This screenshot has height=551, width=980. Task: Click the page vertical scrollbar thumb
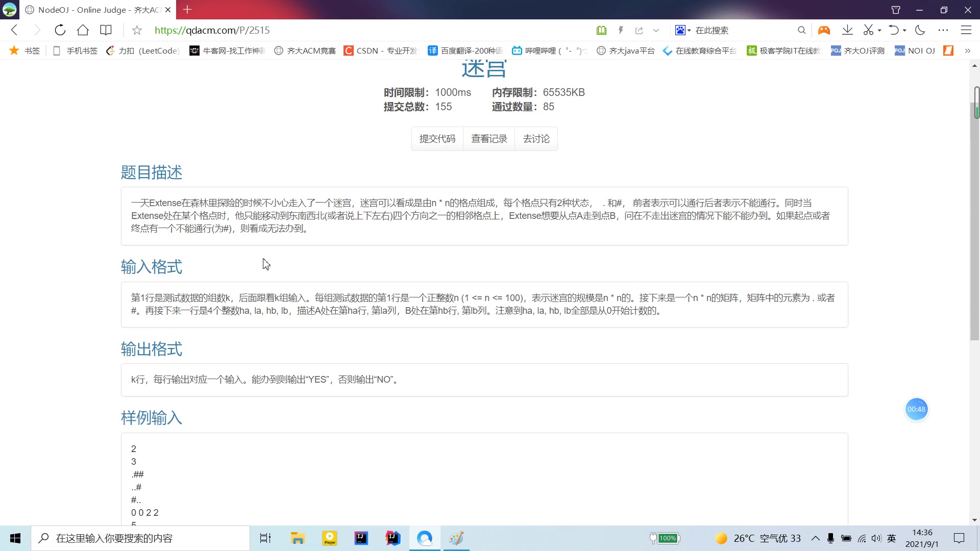coord(974,221)
